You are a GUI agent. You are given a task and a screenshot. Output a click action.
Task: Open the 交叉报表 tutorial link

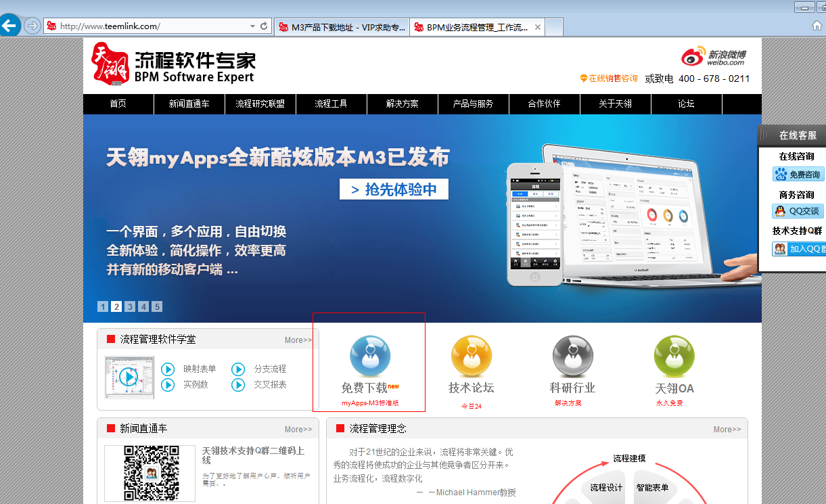(270, 385)
